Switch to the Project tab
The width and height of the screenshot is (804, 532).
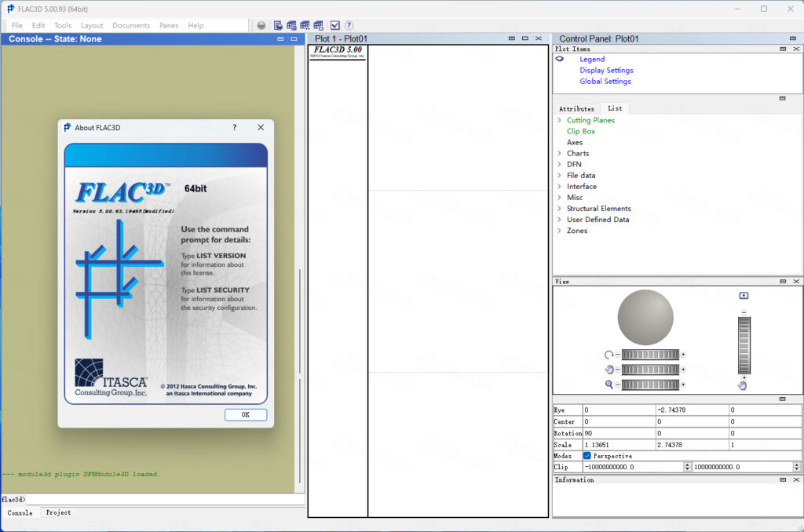tap(58, 512)
